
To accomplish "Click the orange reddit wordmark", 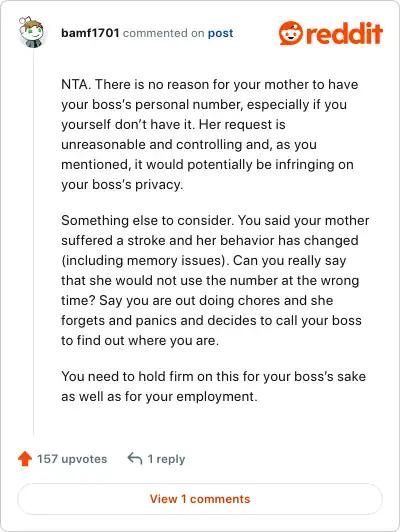I will click(344, 33).
